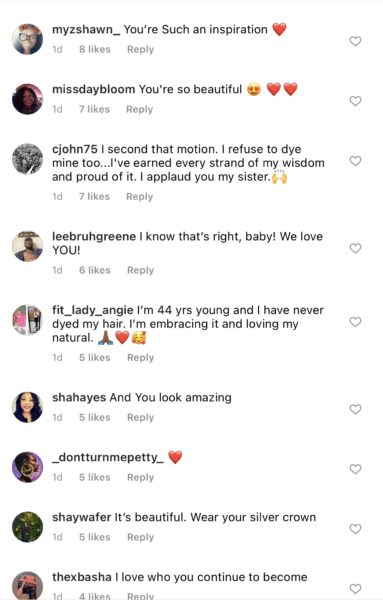The height and width of the screenshot is (600, 383).
Task: Open the leebruhgreene username link
Action: click(94, 236)
